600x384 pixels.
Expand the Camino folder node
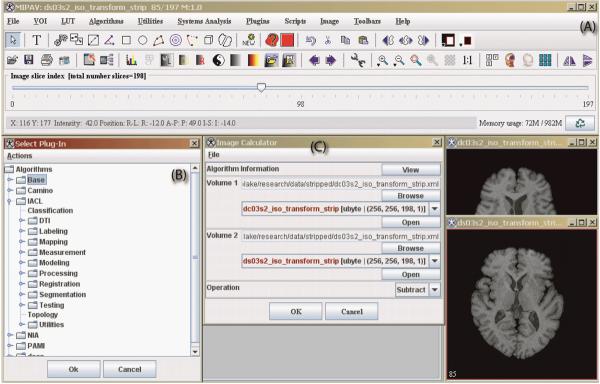10,190
